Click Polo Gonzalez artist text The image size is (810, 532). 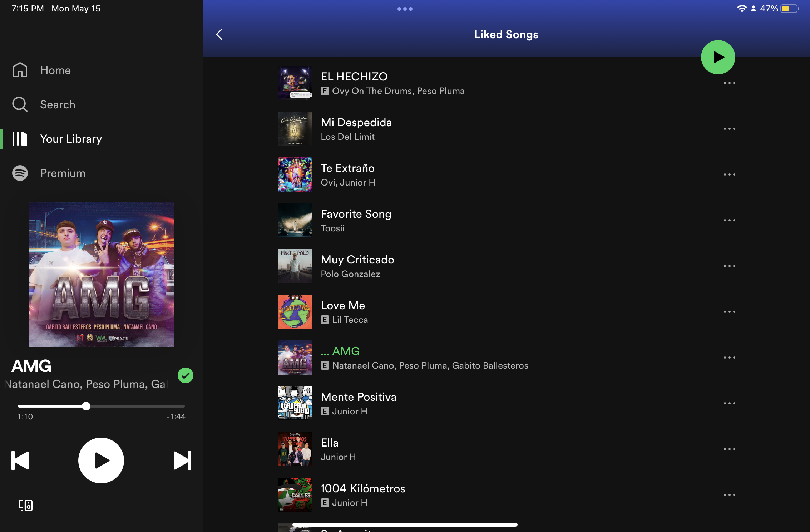click(350, 274)
